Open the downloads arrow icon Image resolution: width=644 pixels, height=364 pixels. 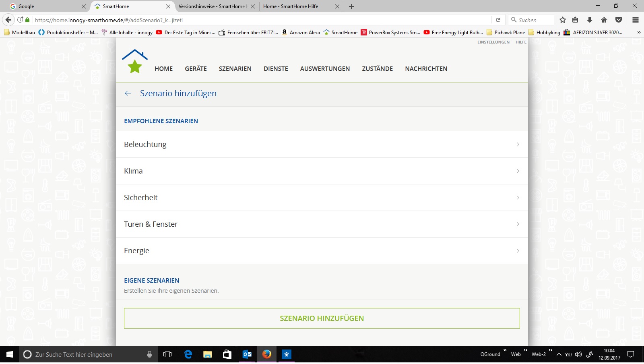tap(590, 20)
